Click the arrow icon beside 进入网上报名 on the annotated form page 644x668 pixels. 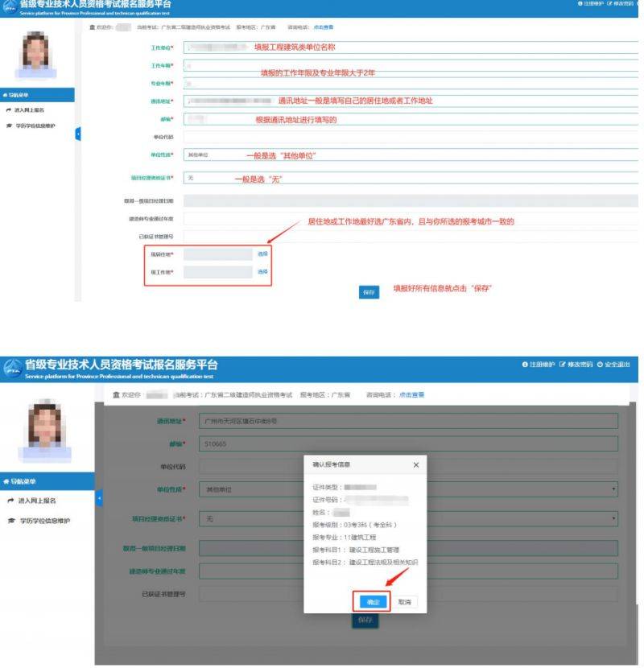[9, 110]
